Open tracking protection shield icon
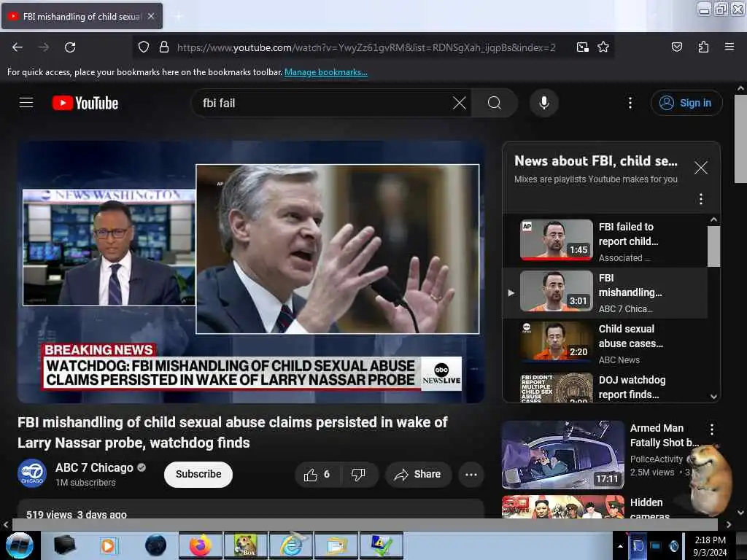The height and width of the screenshot is (560, 747). click(144, 47)
